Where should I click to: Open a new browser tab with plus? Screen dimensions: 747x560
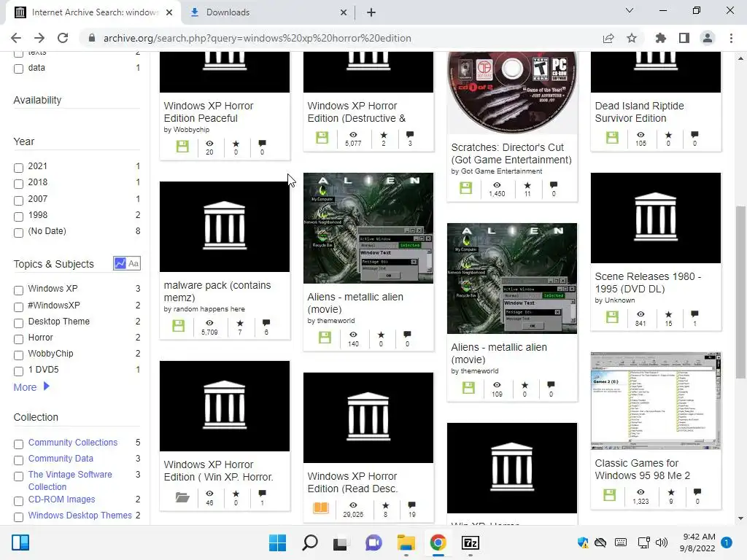click(371, 12)
